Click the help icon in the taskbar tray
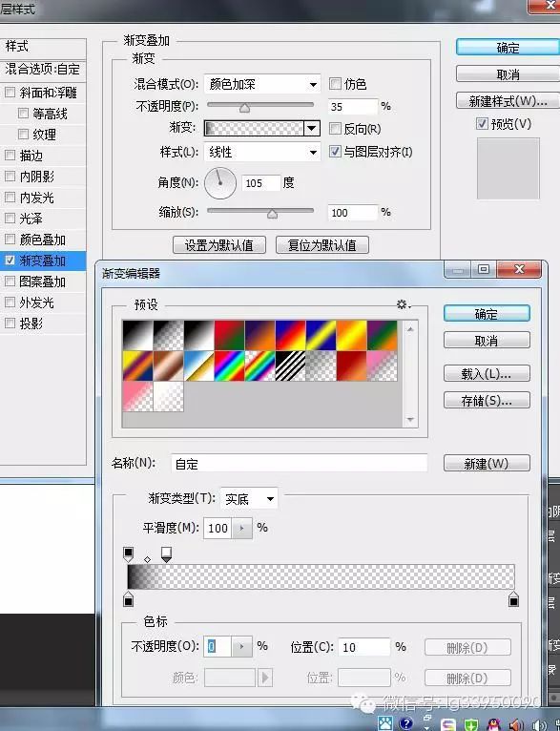 [406, 723]
